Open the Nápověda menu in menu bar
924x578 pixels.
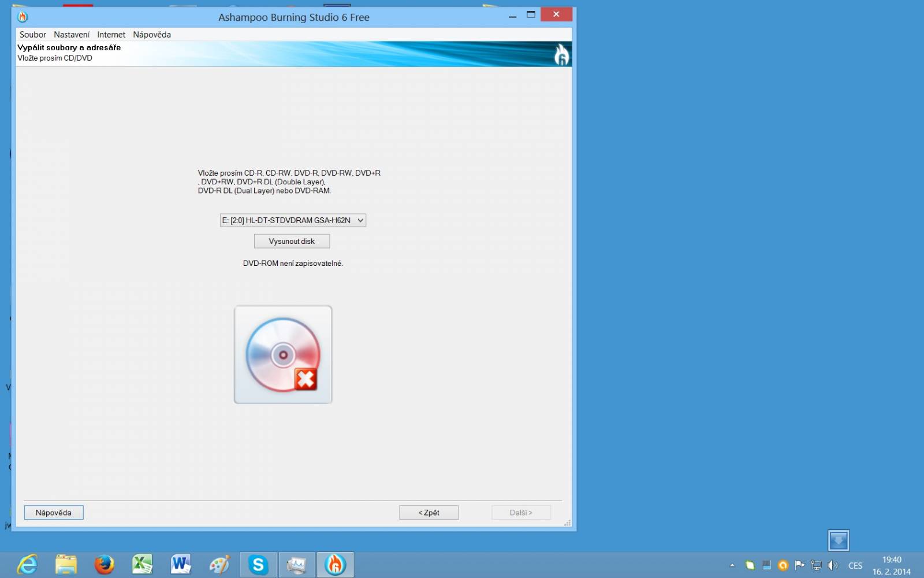tap(152, 35)
